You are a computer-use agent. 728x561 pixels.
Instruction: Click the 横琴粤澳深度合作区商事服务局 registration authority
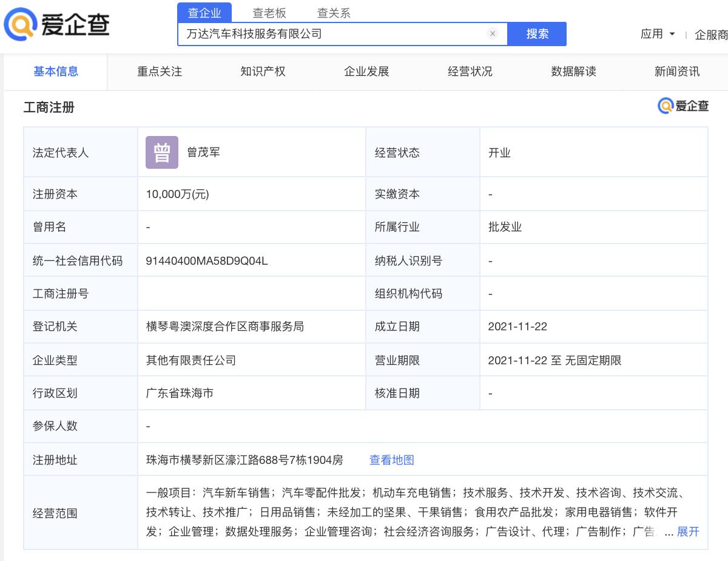224,327
